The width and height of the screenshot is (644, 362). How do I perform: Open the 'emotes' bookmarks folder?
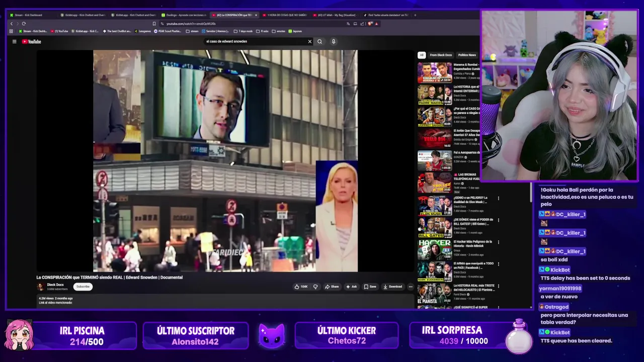click(x=279, y=31)
